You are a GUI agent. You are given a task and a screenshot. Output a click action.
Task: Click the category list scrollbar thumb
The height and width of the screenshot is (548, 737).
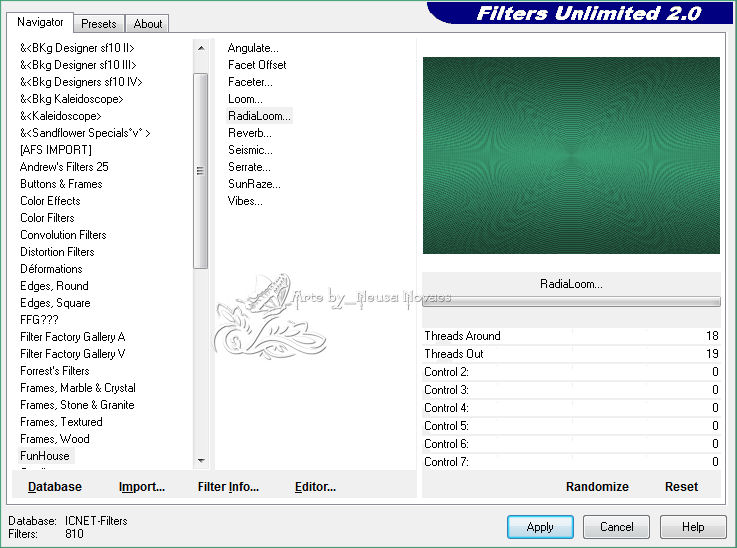click(x=201, y=171)
